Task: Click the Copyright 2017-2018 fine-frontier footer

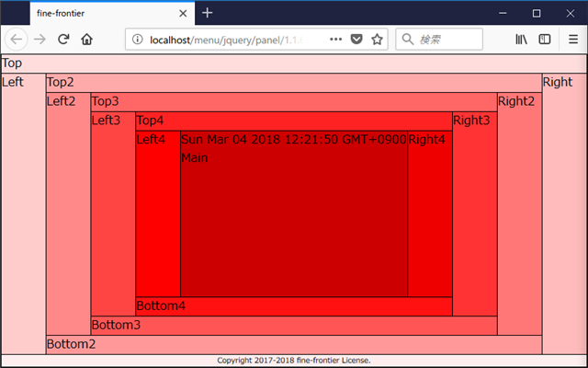Action: click(294, 361)
